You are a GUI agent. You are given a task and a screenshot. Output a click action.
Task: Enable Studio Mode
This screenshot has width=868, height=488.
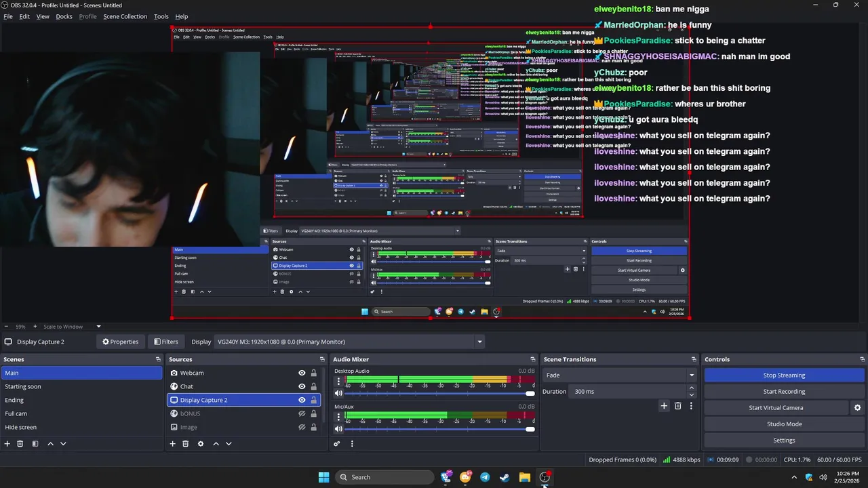tap(784, 424)
